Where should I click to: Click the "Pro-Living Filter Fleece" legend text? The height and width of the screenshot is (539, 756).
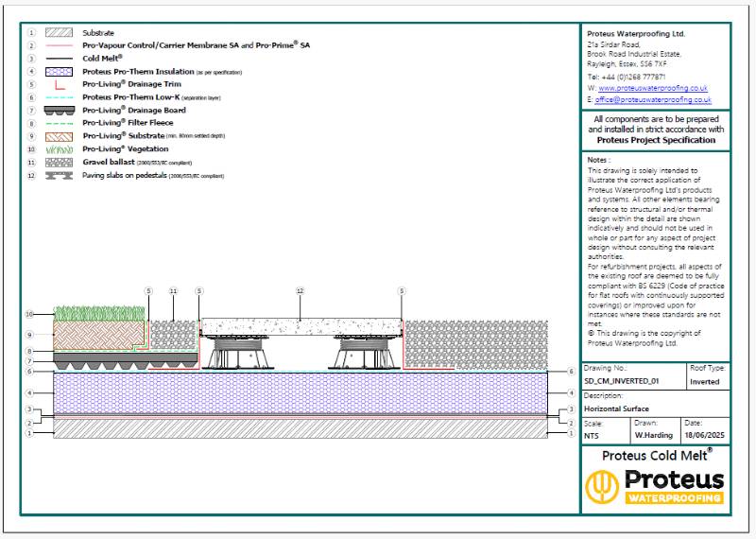[x=128, y=123]
